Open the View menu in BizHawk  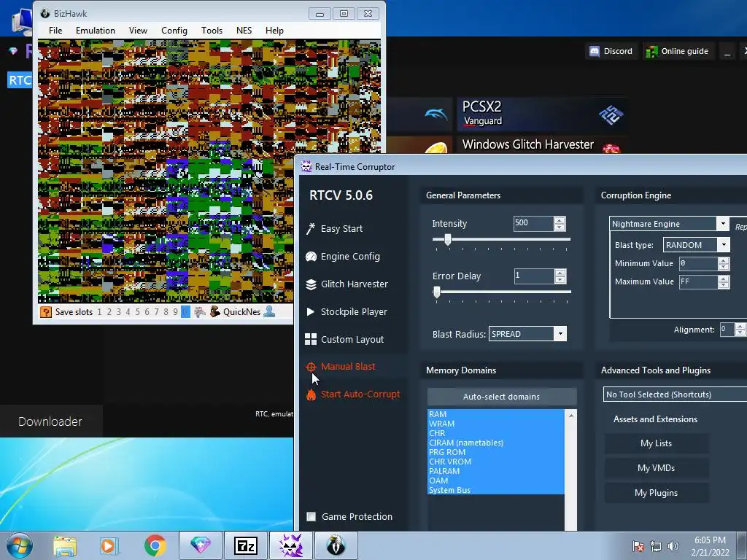[x=138, y=31]
